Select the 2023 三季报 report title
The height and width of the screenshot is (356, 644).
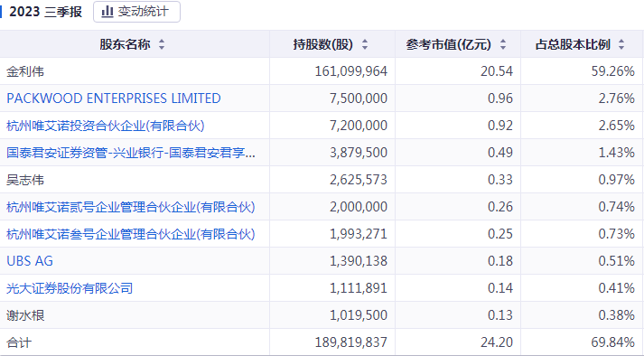pos(45,12)
